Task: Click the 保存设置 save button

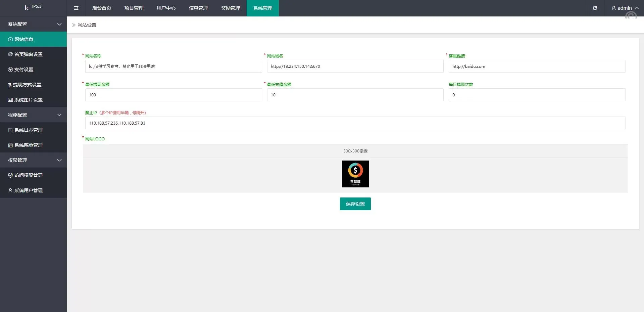Action: (355, 204)
